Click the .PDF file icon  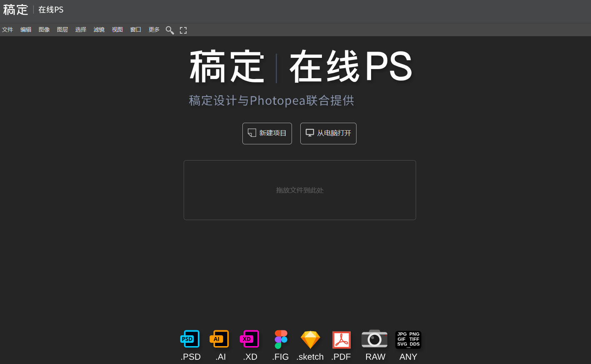coord(342,340)
